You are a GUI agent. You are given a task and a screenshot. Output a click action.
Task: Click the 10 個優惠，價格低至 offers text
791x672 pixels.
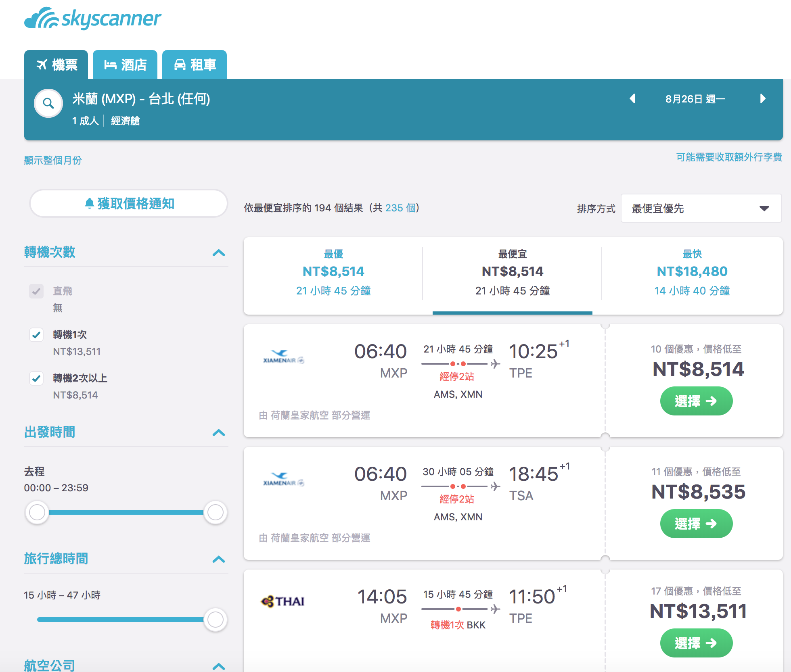point(696,349)
